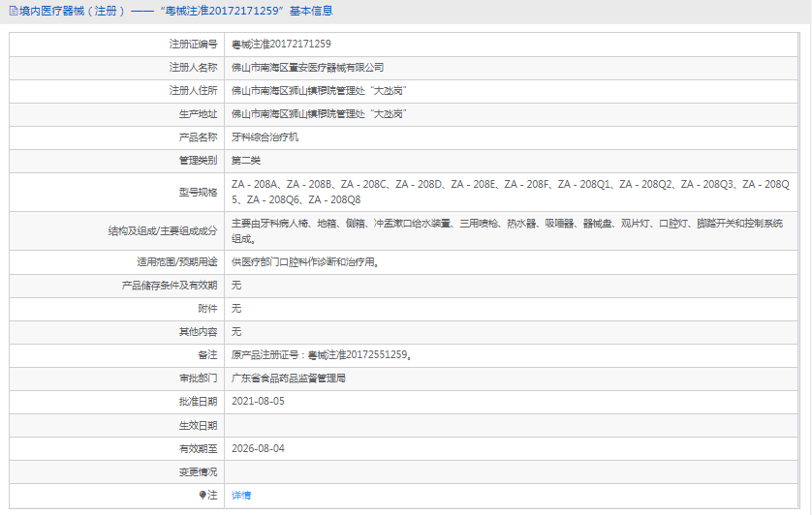Click the 适用范围/预期用途 label
Image resolution: width=812 pixels, height=515 pixels.
click(x=177, y=262)
